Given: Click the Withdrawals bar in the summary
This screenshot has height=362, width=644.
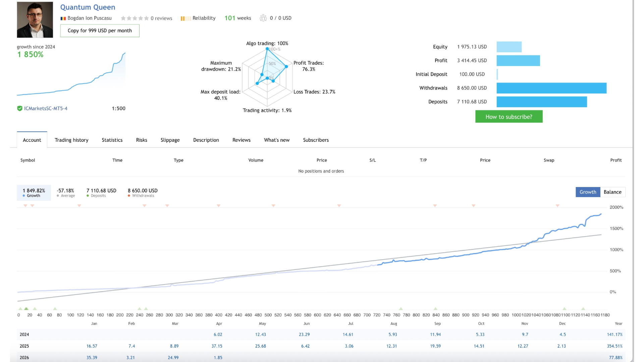Looking at the screenshot, I should 551,88.
